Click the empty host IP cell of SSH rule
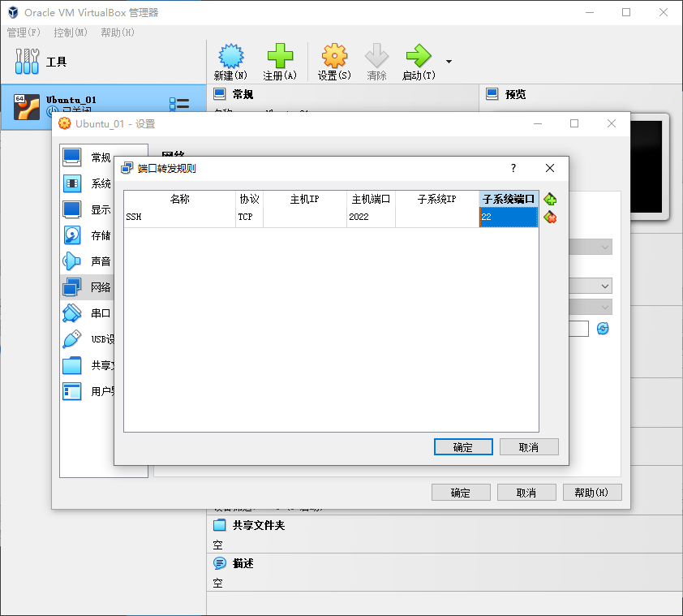Screen dimensions: 683x616 coord(305,217)
